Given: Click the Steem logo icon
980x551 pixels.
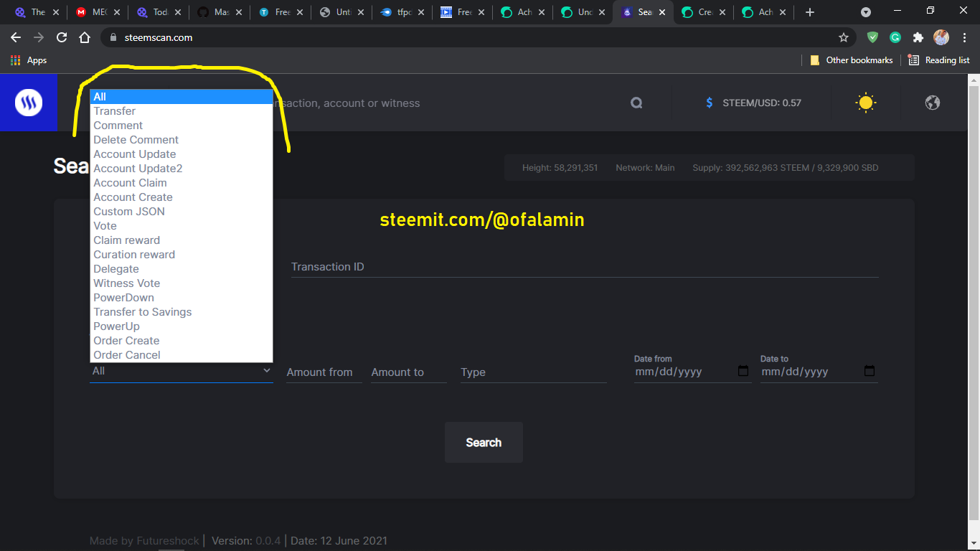Looking at the screenshot, I should pyautogui.click(x=29, y=103).
